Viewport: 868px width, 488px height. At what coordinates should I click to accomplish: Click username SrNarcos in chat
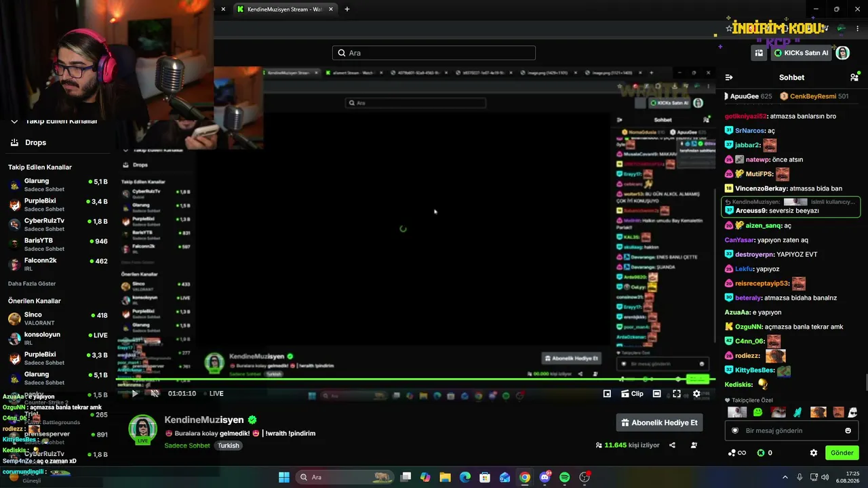coord(750,131)
